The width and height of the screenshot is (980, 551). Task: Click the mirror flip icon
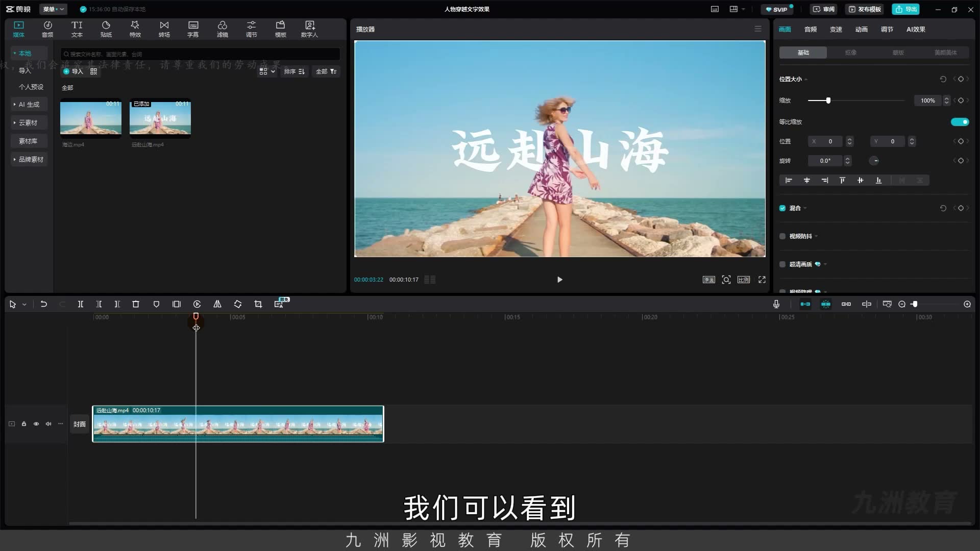[217, 304]
